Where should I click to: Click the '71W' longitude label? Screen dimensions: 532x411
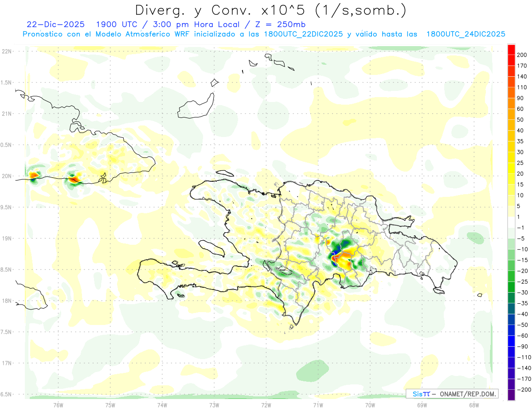(x=318, y=405)
